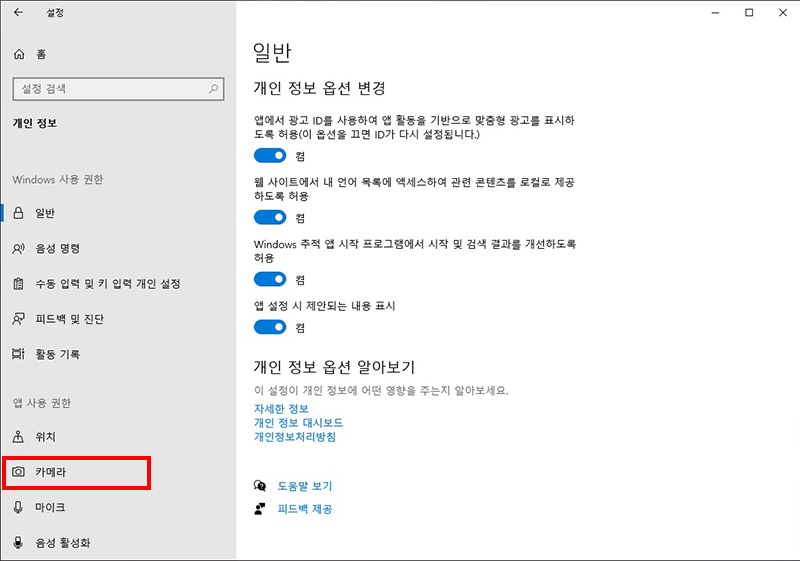The height and width of the screenshot is (561, 800).
Task: Click the 앱 사용 권한 section label
Action: coord(42,403)
